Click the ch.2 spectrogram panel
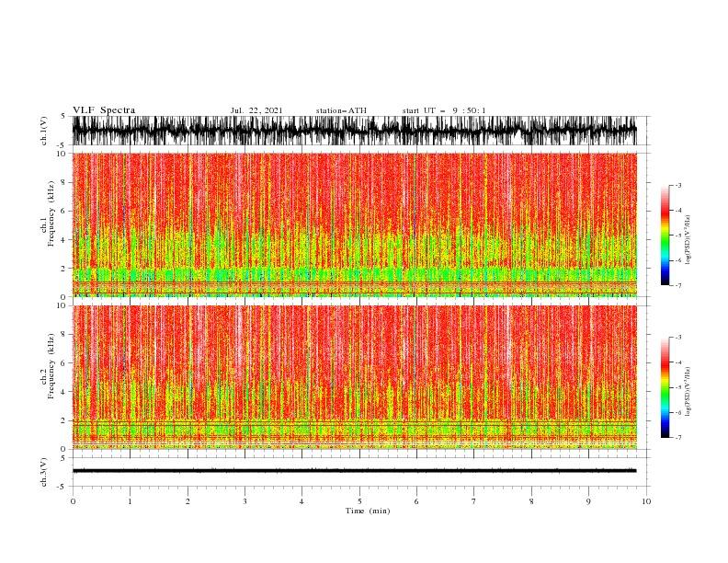This screenshot has width=728, height=563. [355, 377]
